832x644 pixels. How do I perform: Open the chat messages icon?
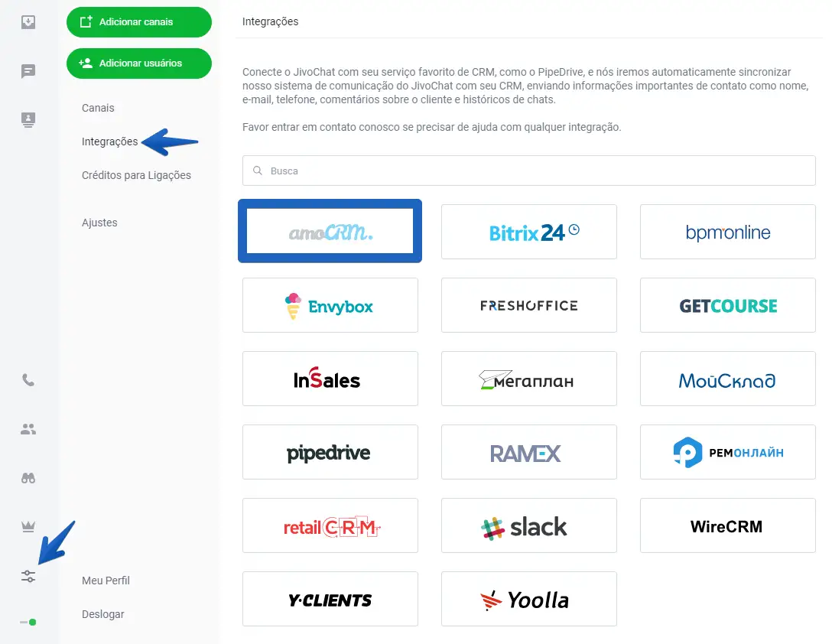pos(28,71)
